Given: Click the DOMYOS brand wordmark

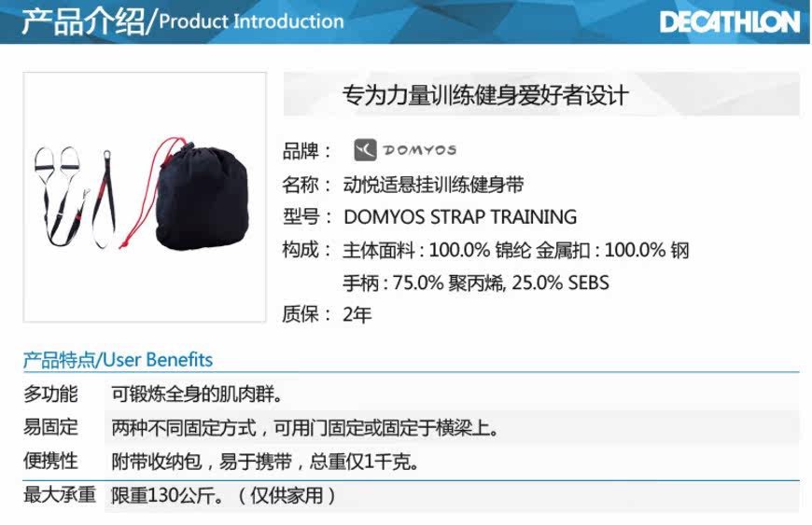Looking at the screenshot, I should (x=419, y=150).
